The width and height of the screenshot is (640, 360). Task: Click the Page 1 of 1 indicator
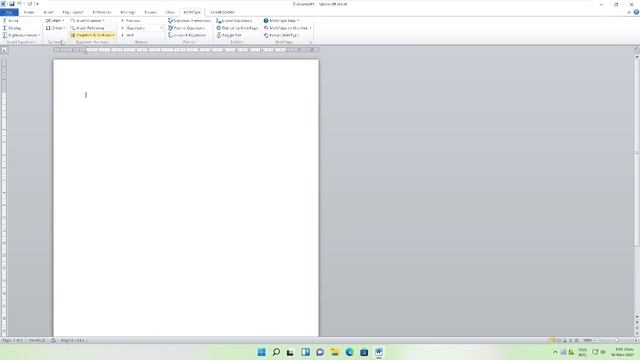[13, 340]
